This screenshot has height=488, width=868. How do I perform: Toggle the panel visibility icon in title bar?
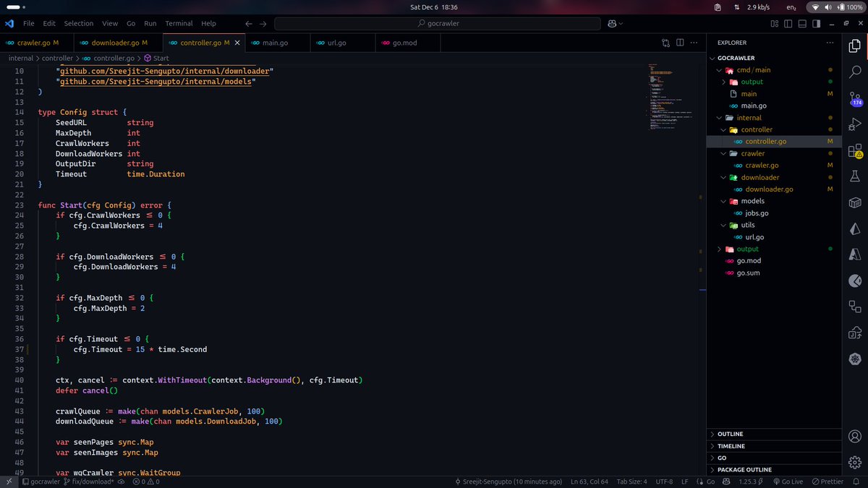pyautogui.click(x=802, y=24)
